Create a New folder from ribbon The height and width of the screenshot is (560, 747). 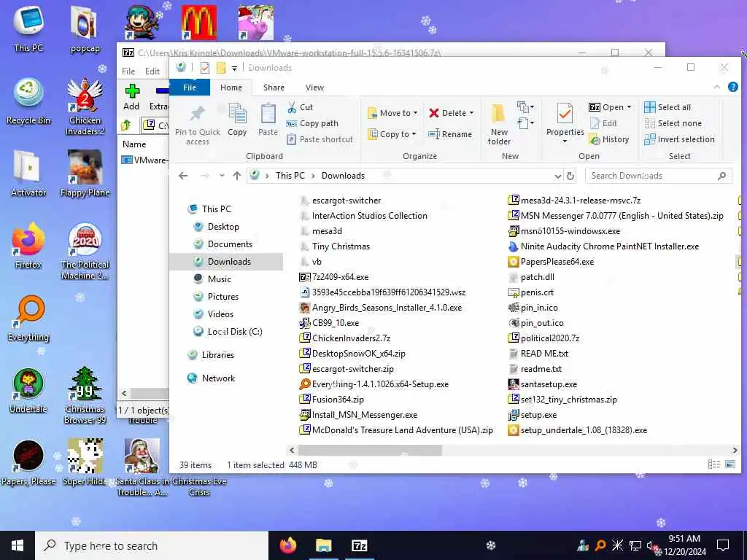[499, 124]
